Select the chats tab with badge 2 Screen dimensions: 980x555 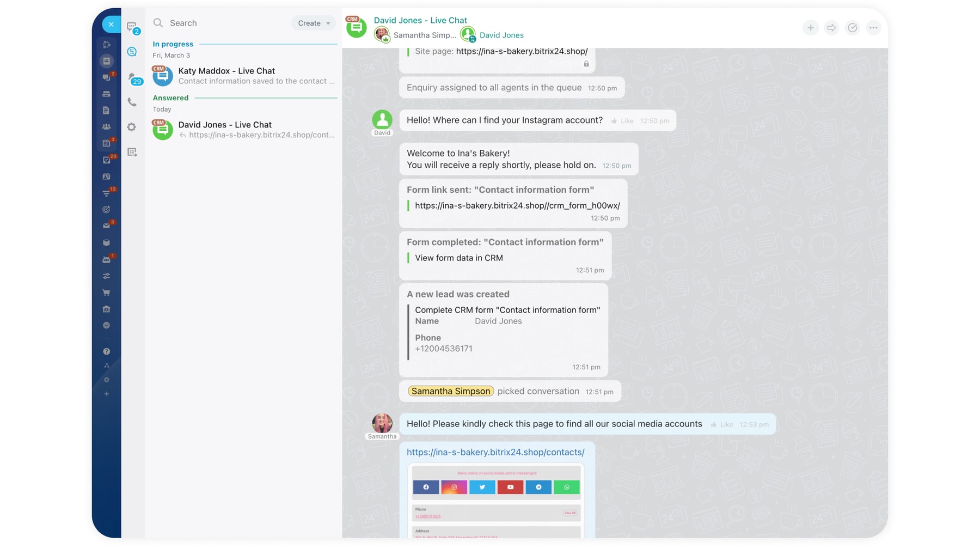(x=132, y=27)
